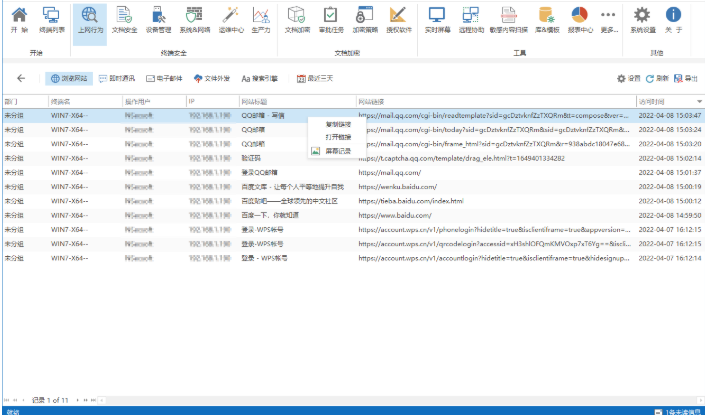Open the 生产力 productivity chart icon
The width and height of the screenshot is (705, 415).
(261, 20)
